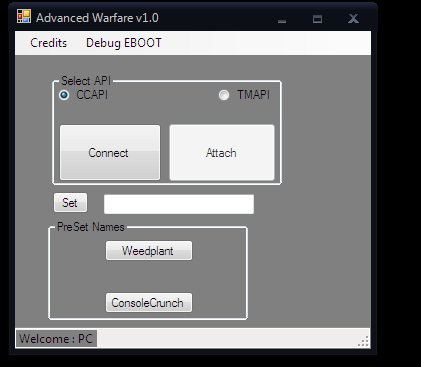This screenshot has height=367, width=421.
Task: Open the Debug EBOOT menu
Action: (x=124, y=43)
